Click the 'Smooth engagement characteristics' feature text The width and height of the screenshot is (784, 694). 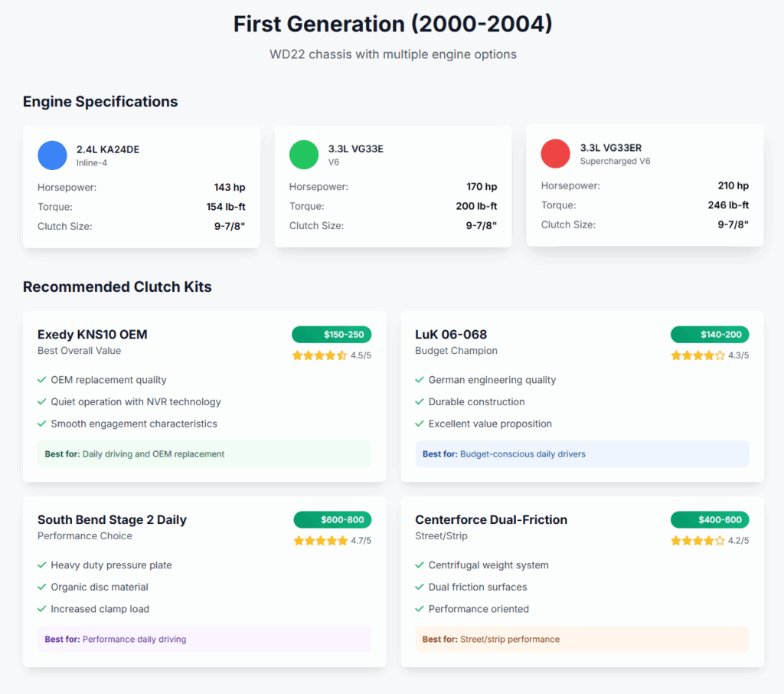(x=134, y=424)
